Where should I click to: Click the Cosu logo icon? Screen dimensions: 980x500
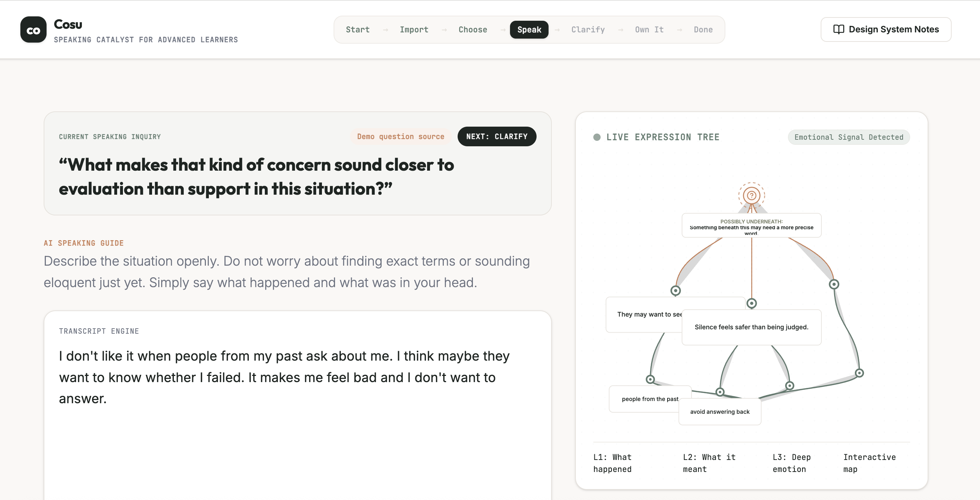coord(33,30)
